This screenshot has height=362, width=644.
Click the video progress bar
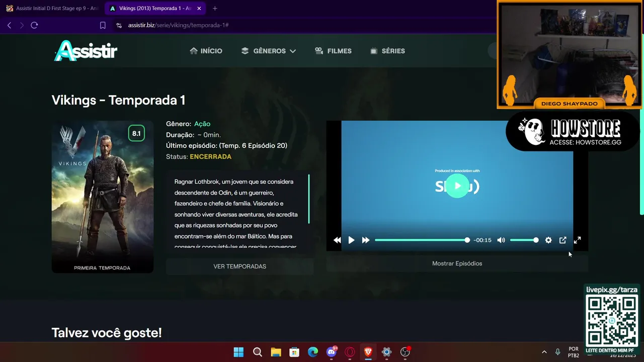point(422,240)
